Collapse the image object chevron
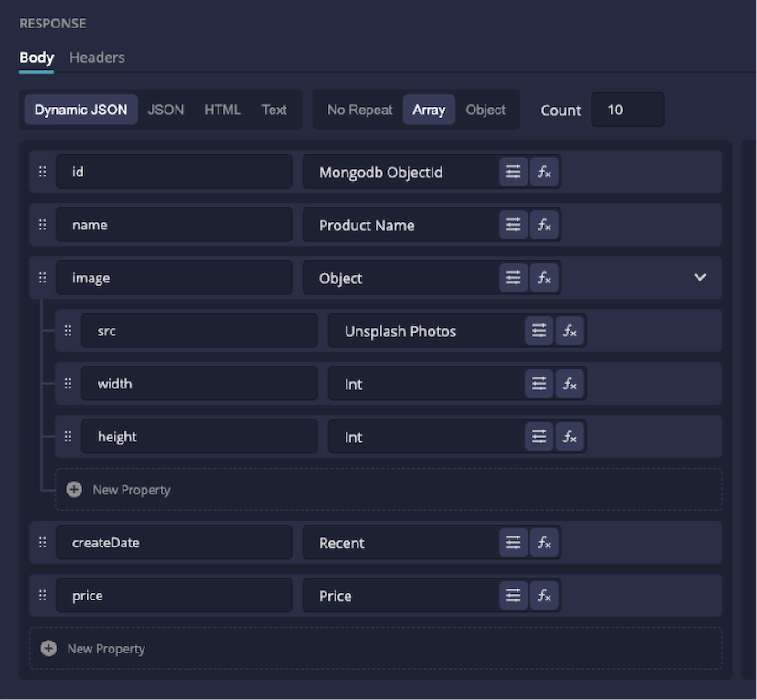This screenshot has height=700, width=757. coord(700,278)
